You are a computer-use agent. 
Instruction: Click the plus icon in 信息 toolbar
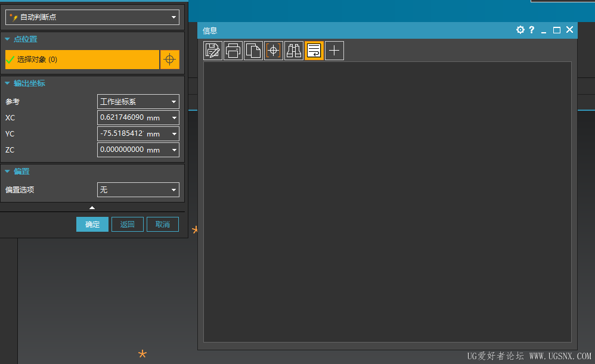[x=334, y=51]
